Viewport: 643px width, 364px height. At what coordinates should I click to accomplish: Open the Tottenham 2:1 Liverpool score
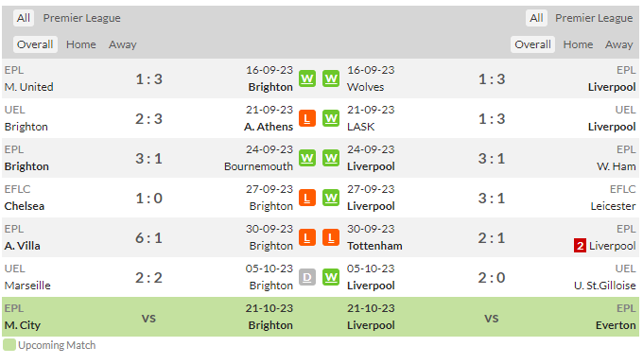[492, 237]
